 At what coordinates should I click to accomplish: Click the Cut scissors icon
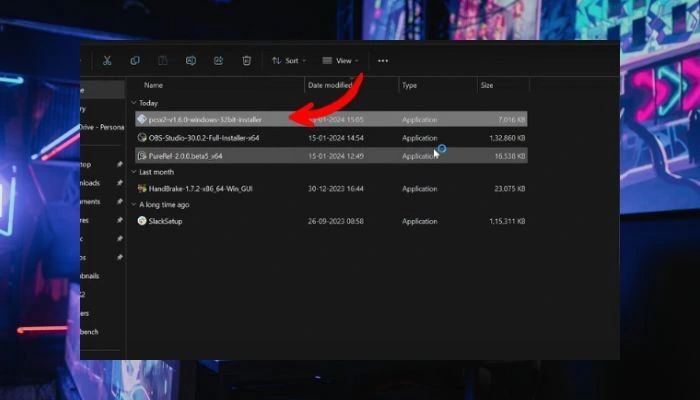point(107,61)
